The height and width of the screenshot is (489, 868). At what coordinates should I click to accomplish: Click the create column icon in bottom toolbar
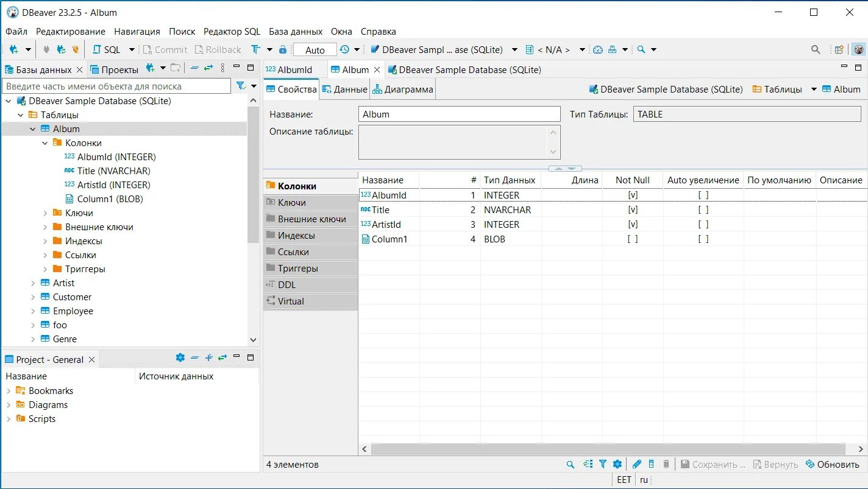pos(651,464)
